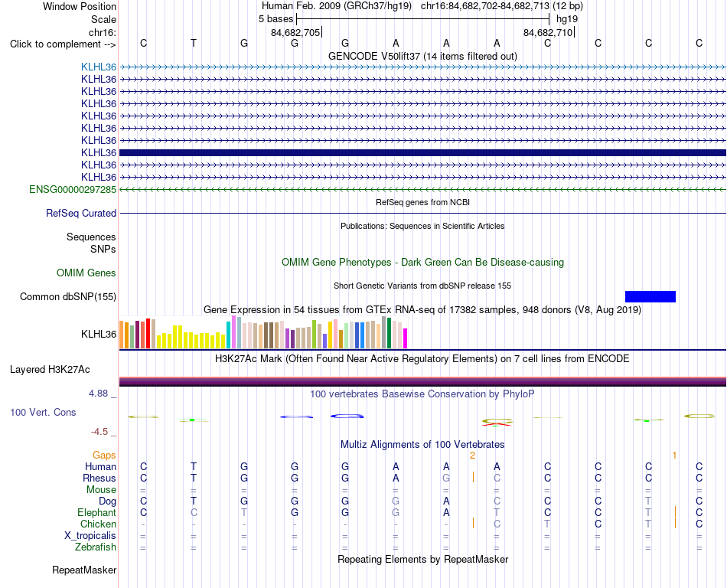This screenshot has width=727, height=588.
Task: Click the orange gap marker 1 in the Gaps row
Action: point(674,456)
